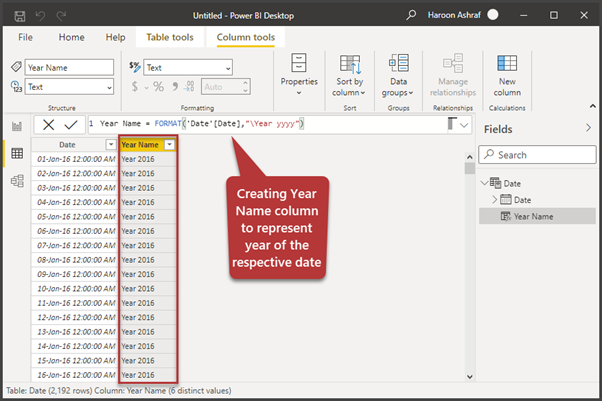Click the currency format dollar icon
This screenshot has height=401, width=602.
[x=134, y=86]
